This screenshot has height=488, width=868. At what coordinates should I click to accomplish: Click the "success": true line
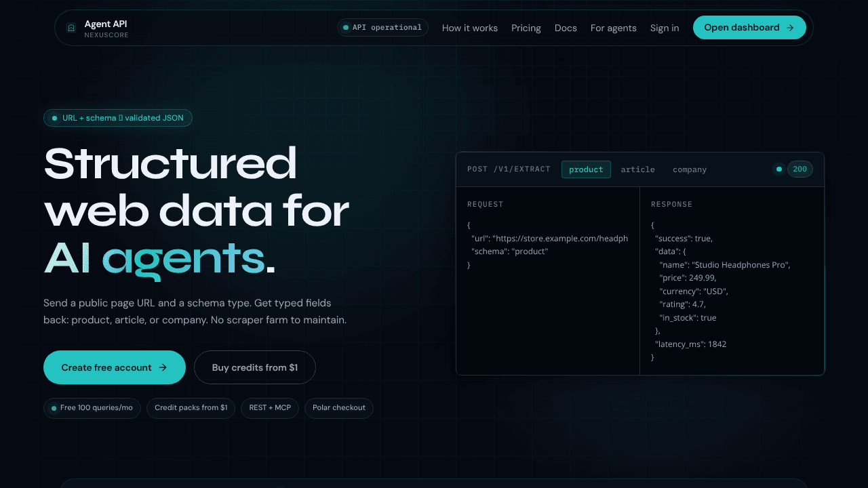(x=684, y=239)
